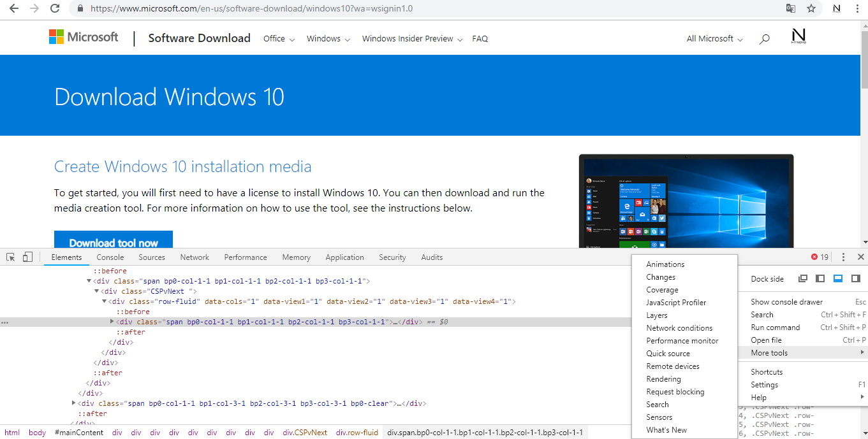
Task: Choose Open file menu item
Action: point(803,340)
